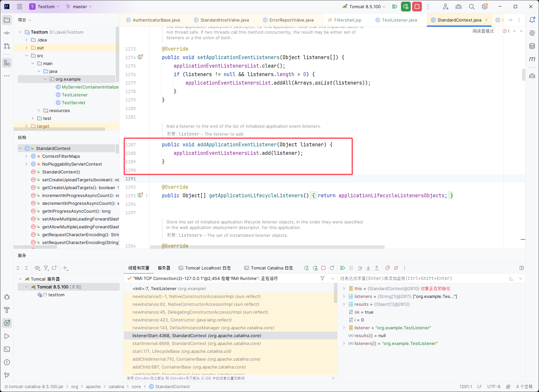This screenshot has height=392, width=539.
Task: Open Search Everywhere magnifier
Action: [472, 7]
